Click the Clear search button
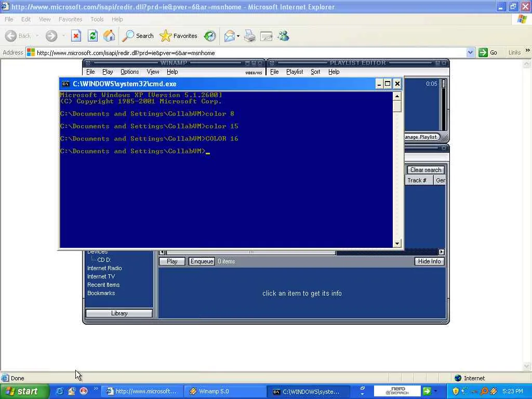 [x=426, y=170]
